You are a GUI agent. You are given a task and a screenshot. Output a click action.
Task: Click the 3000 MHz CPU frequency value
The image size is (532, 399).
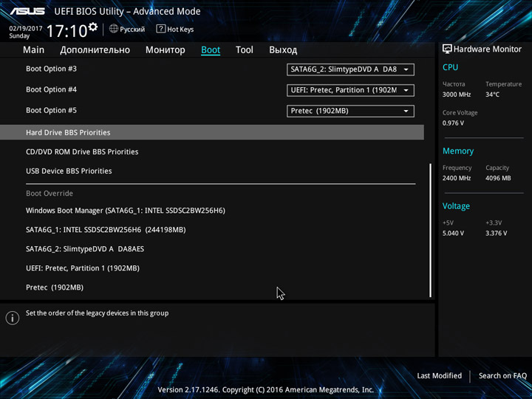[457, 95]
